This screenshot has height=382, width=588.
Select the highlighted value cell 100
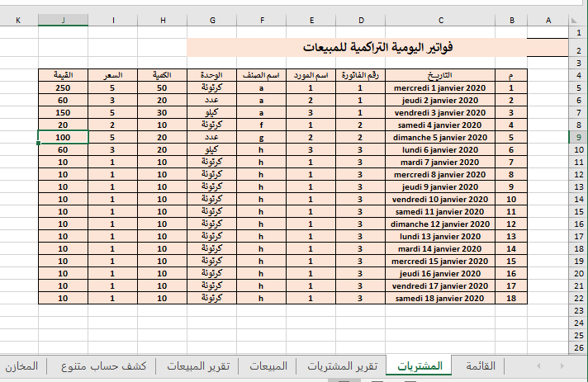pyautogui.click(x=63, y=138)
